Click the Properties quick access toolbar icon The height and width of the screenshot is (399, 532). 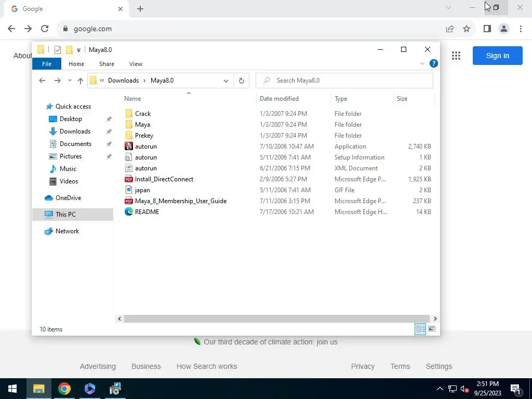point(57,50)
